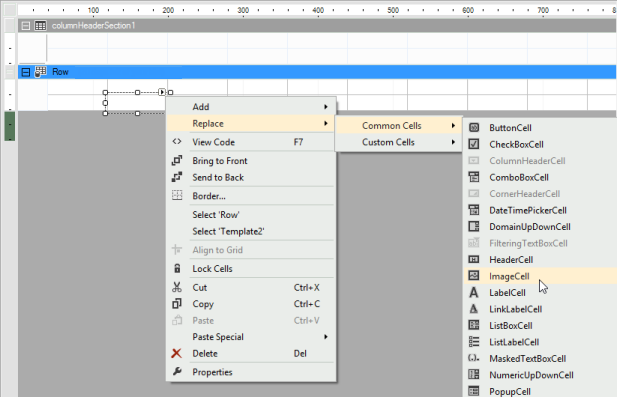617x397 pixels.
Task: Open the Paste Special submenu
Action: [252, 337]
